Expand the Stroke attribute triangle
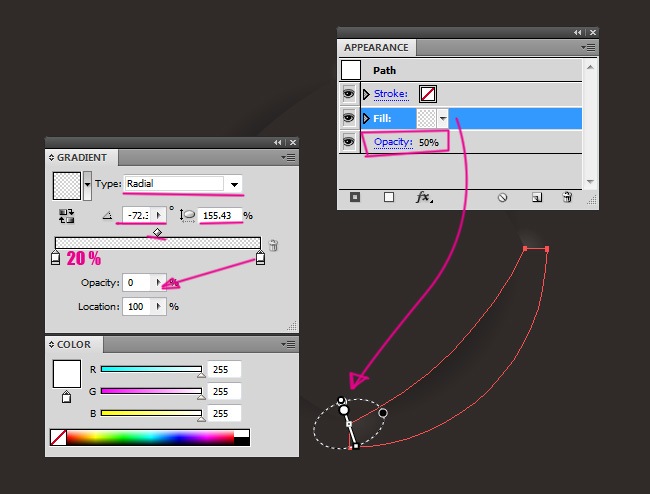The image size is (650, 494). pos(366,94)
